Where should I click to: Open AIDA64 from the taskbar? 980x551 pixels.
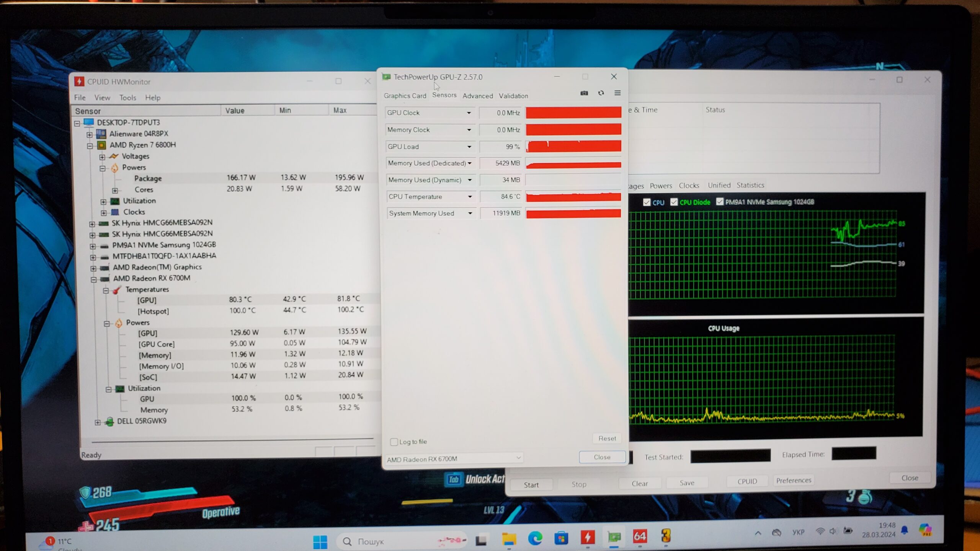640,536
